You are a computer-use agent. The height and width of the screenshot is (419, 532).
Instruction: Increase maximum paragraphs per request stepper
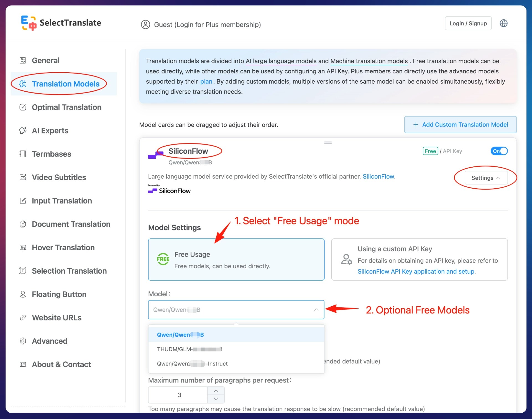[x=216, y=391]
